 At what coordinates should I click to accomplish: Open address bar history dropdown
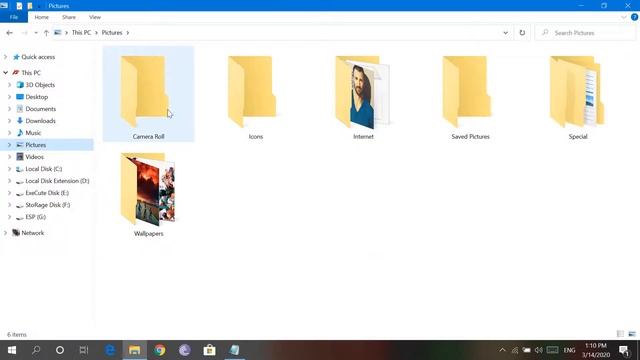click(x=505, y=33)
